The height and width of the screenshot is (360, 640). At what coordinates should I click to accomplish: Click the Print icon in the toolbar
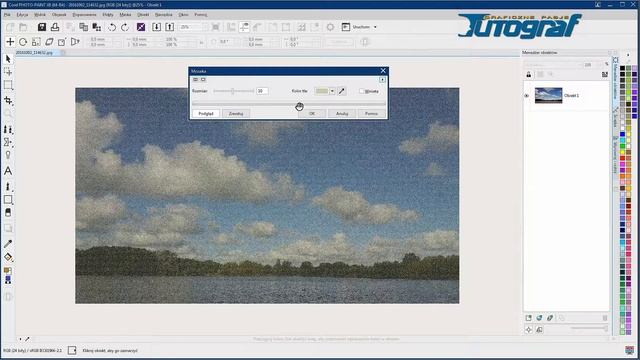(55, 27)
